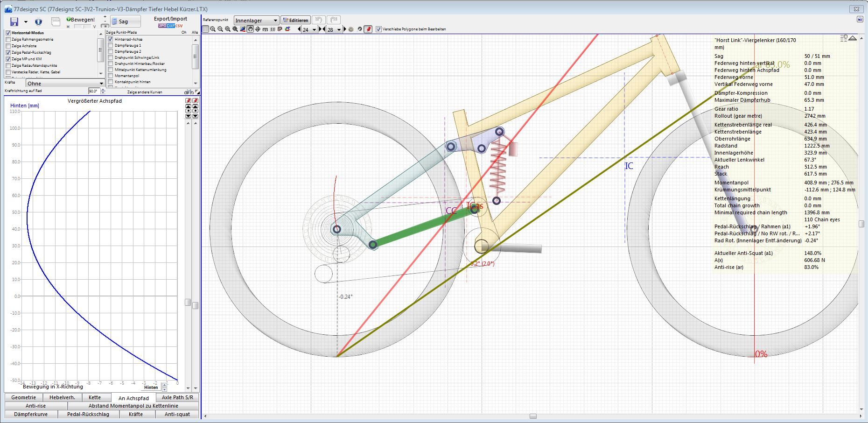868x423 pixels.
Task: Click the first zoom-in magnifier icon
Action: [213, 29]
